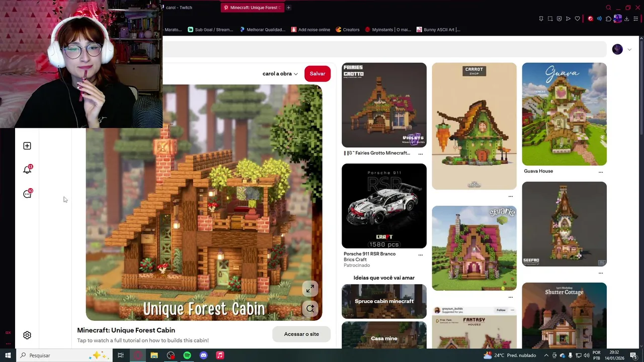Open more options for Carrot Shop pin
The height and width of the screenshot is (362, 644).
pos(511,196)
